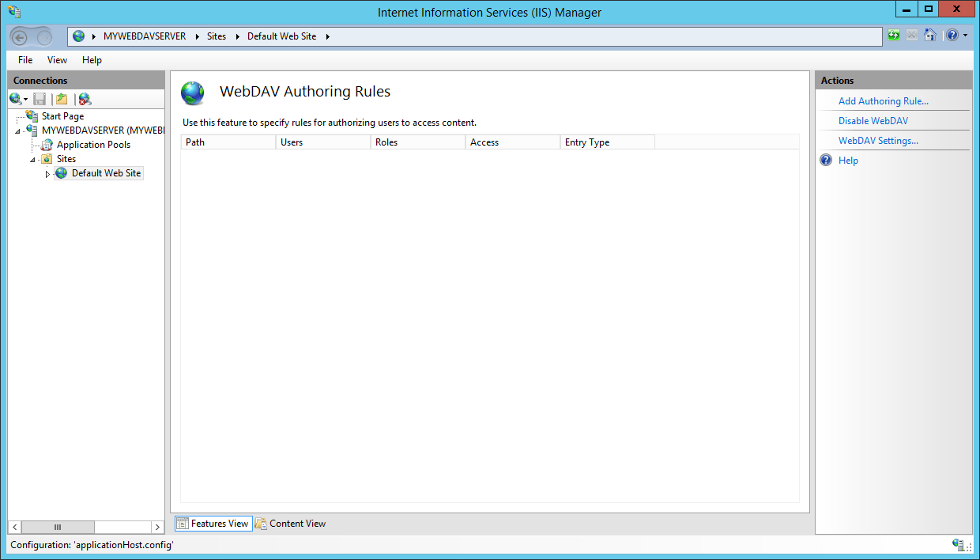The height and width of the screenshot is (560, 980).
Task: Open the File menu
Action: click(25, 60)
